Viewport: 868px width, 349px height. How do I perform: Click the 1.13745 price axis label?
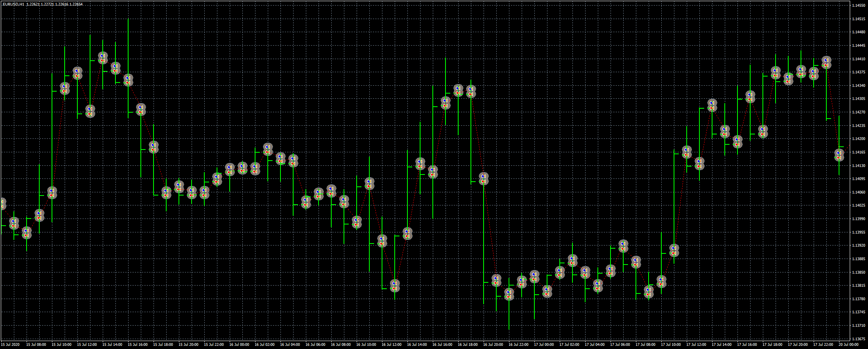858,312
